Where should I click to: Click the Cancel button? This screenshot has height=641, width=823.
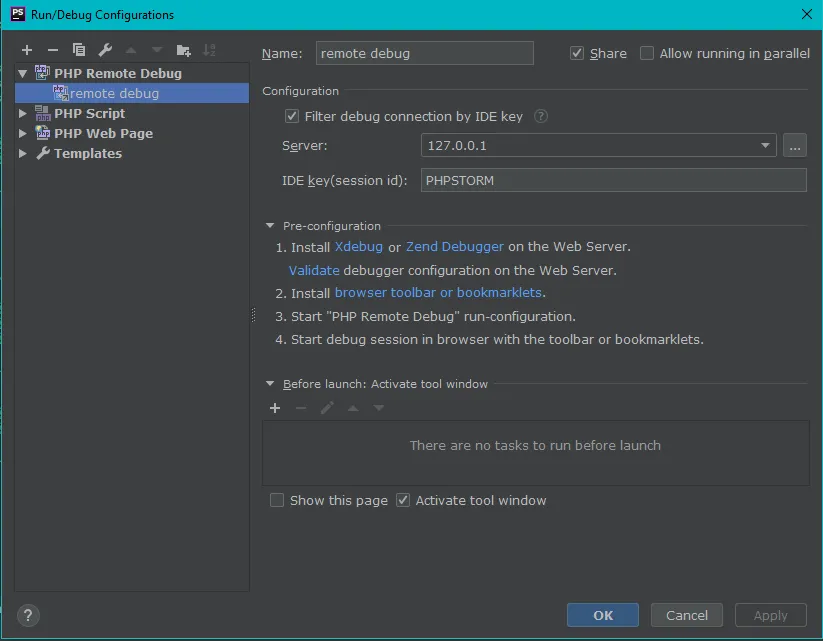point(687,615)
